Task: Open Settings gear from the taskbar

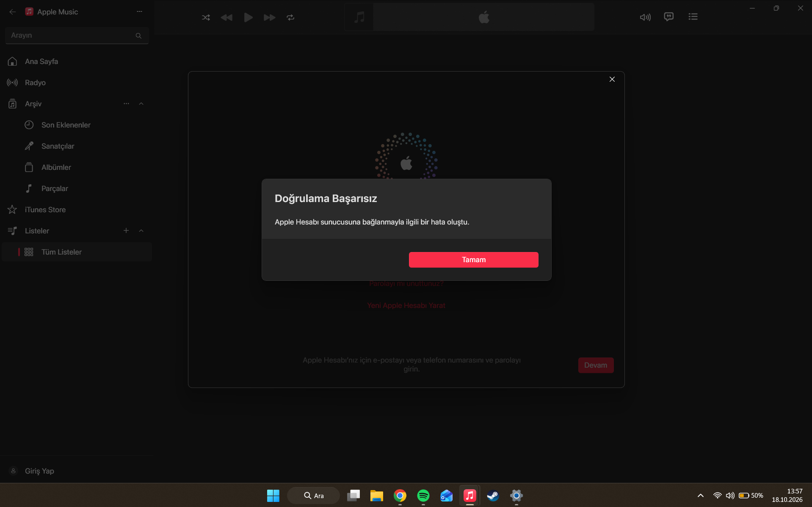Action: 516,495
